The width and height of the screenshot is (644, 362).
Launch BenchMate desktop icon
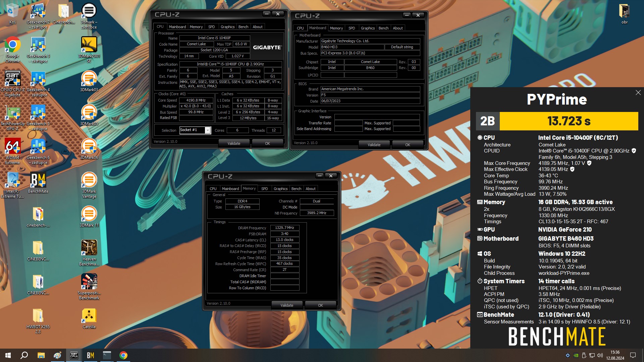coord(38,183)
